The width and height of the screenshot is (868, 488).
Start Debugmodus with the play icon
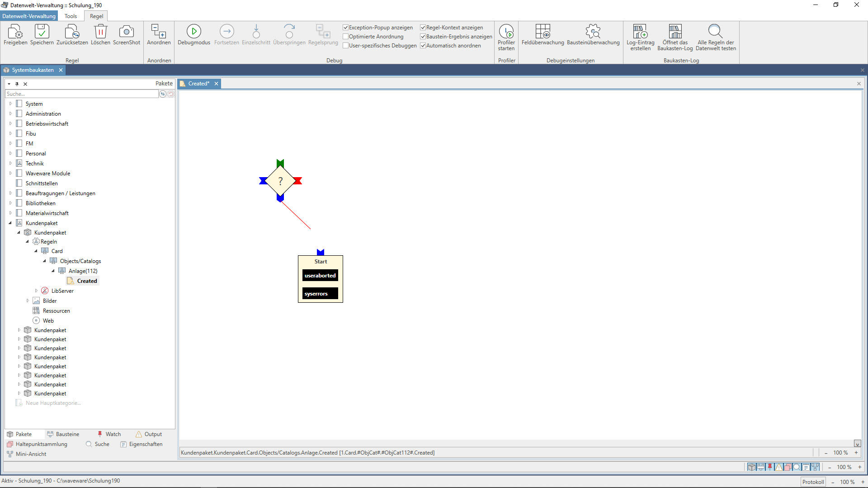[x=193, y=32]
